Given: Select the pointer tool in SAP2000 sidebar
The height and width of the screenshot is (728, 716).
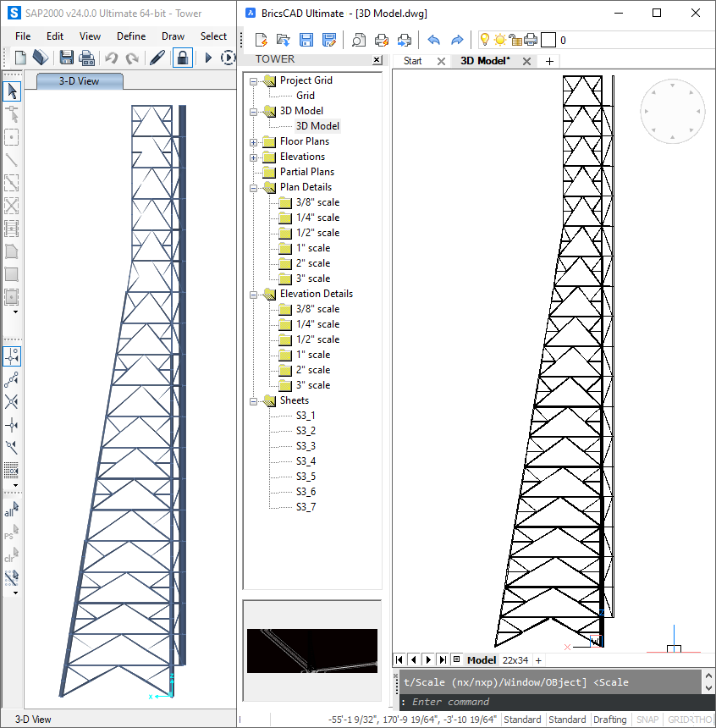Looking at the screenshot, I should [x=12, y=91].
